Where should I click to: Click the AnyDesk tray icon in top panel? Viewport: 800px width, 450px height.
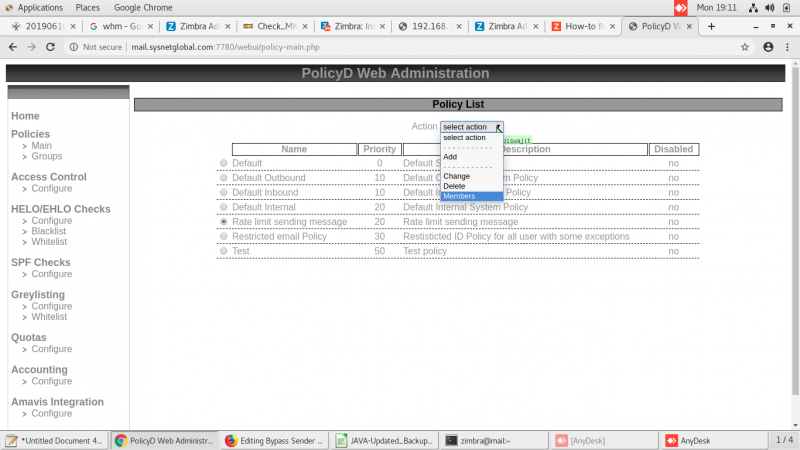click(x=681, y=8)
